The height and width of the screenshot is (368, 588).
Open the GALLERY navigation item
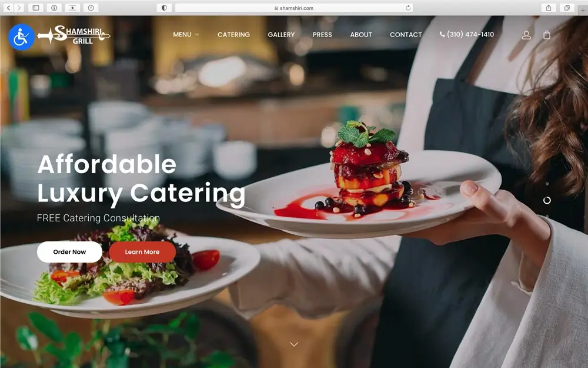click(281, 35)
